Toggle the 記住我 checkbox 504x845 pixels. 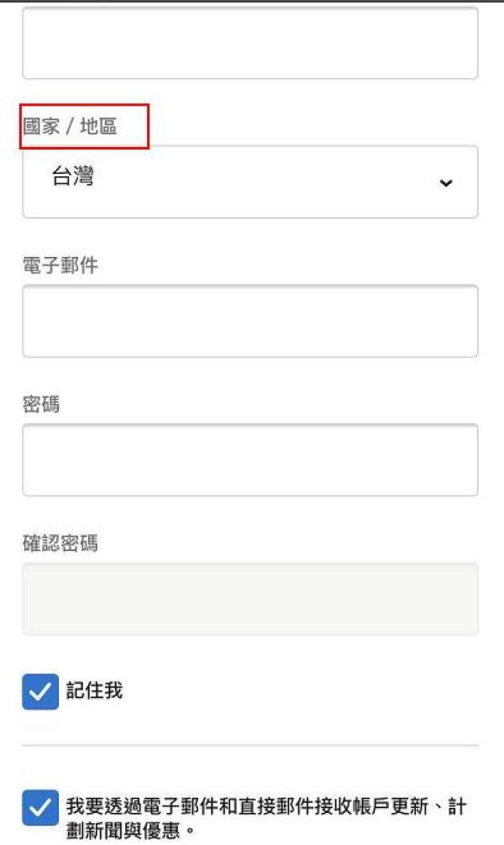pyautogui.click(x=40, y=692)
